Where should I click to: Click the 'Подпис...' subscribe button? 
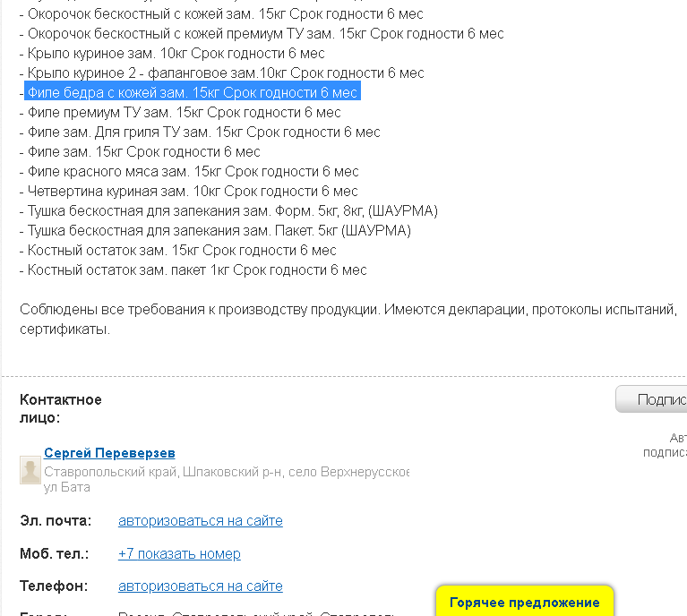651,399
